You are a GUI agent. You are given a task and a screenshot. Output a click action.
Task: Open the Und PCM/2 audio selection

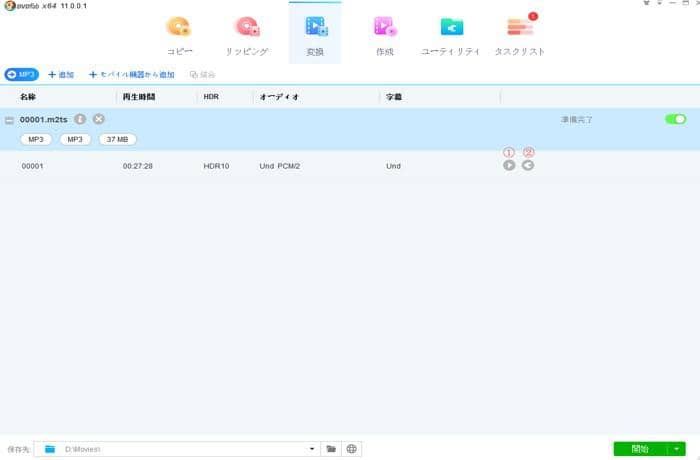pos(279,166)
